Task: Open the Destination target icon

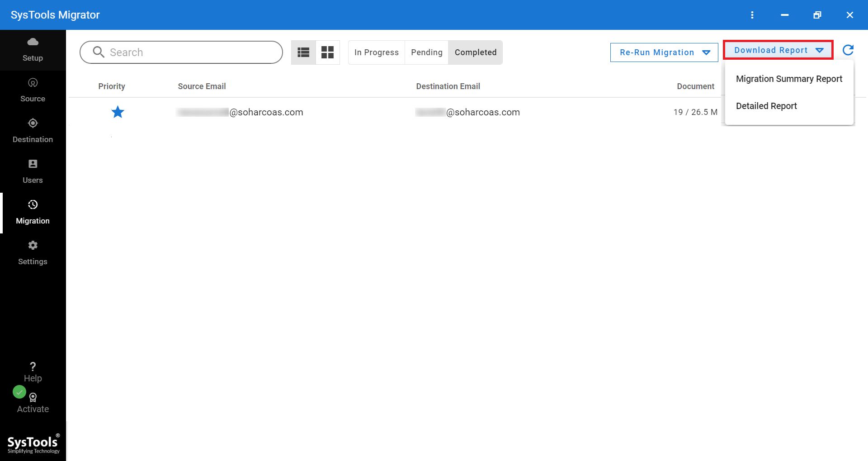Action: [x=33, y=124]
